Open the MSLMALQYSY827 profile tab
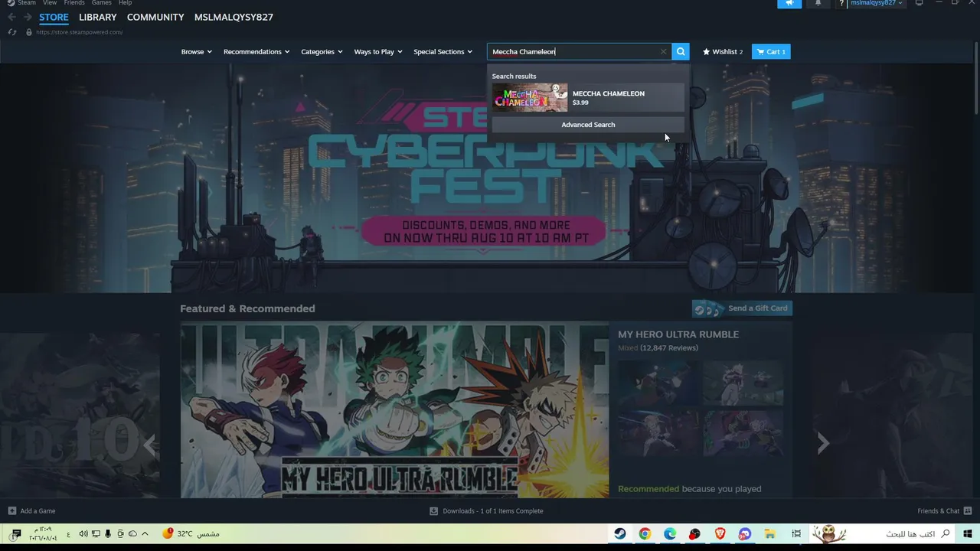The height and width of the screenshot is (551, 980). (234, 17)
